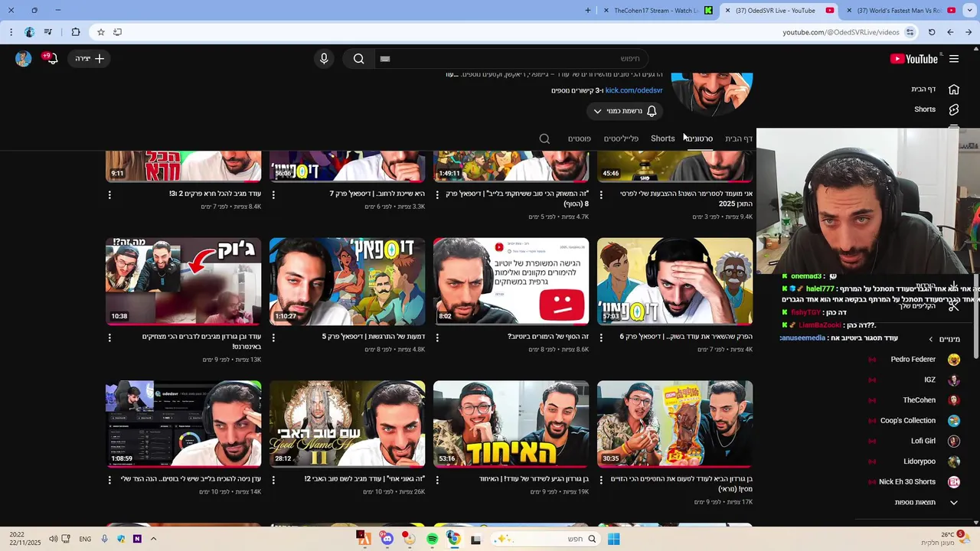Expand the subscriptions section header
The image size is (980, 551).
tap(944, 339)
